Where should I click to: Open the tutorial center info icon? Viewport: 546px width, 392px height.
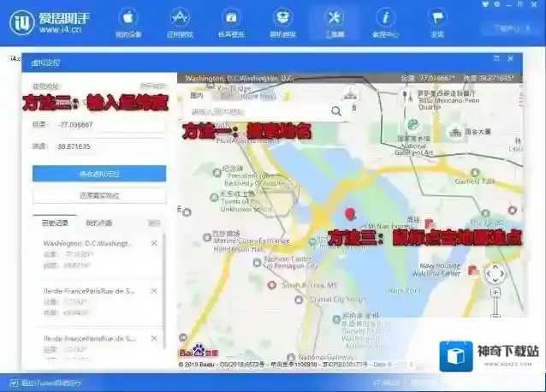click(x=385, y=18)
